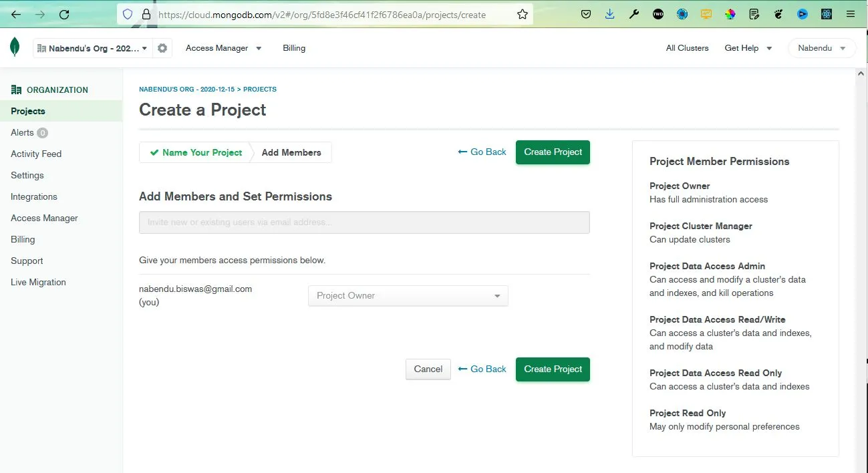The height and width of the screenshot is (473, 868).
Task: Open the Nabendu's Org selector dropdown
Action: coord(92,48)
